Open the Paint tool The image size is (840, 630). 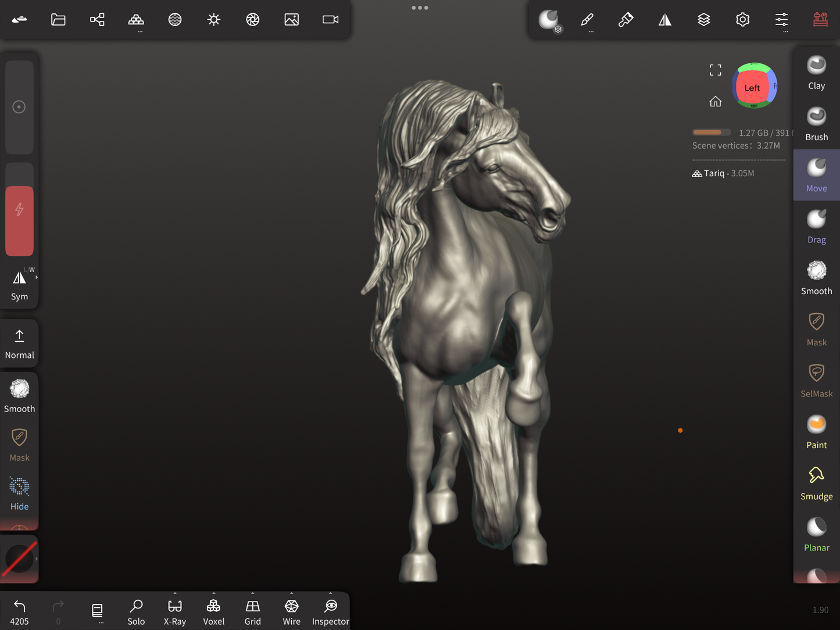(x=816, y=432)
